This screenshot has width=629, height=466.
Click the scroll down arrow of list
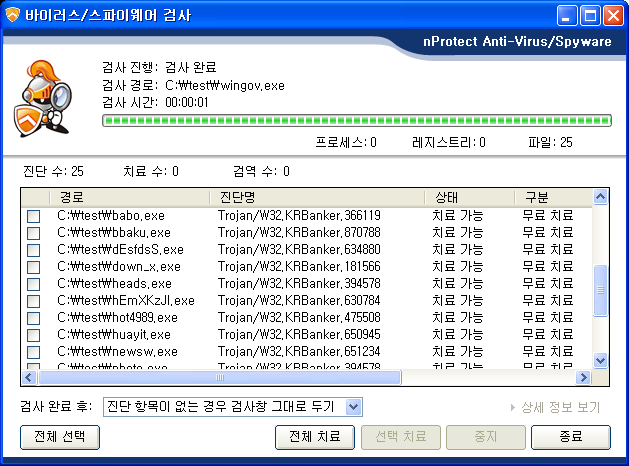(x=600, y=360)
